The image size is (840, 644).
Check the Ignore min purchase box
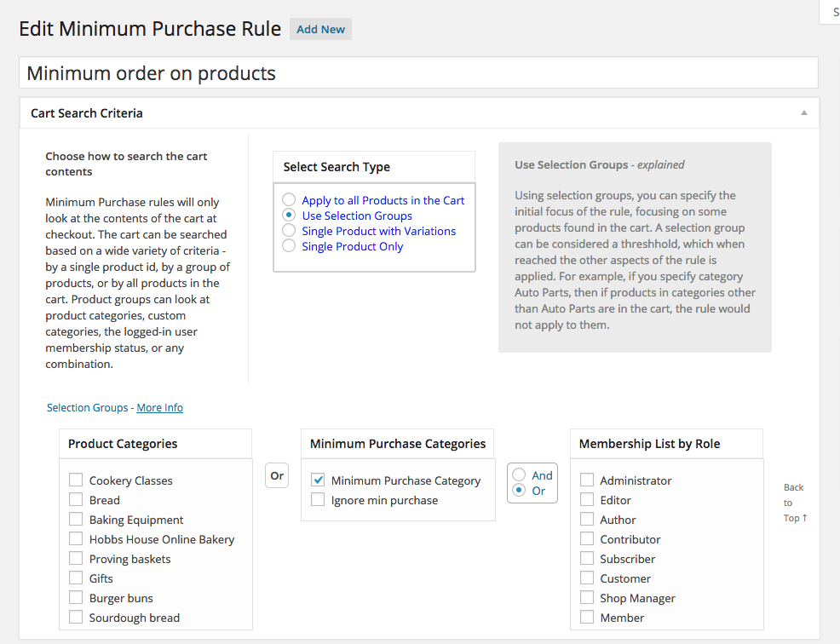318,500
